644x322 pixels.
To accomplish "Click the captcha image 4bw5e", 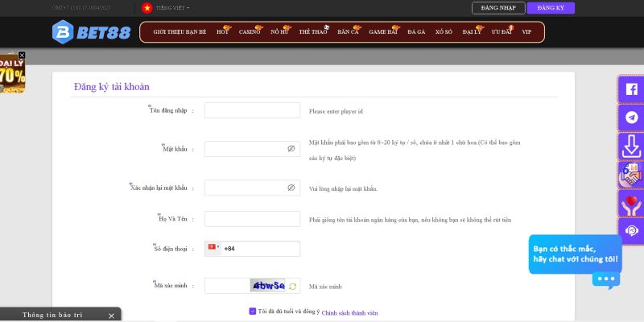I will [x=268, y=286].
